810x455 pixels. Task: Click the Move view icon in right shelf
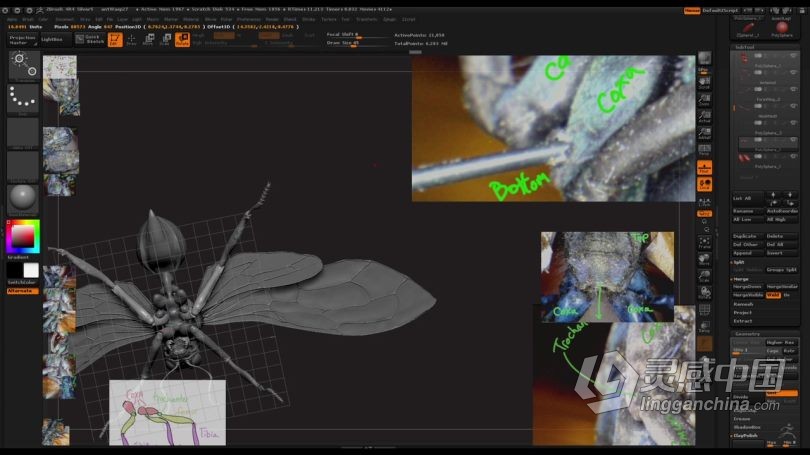pyautogui.click(x=704, y=259)
